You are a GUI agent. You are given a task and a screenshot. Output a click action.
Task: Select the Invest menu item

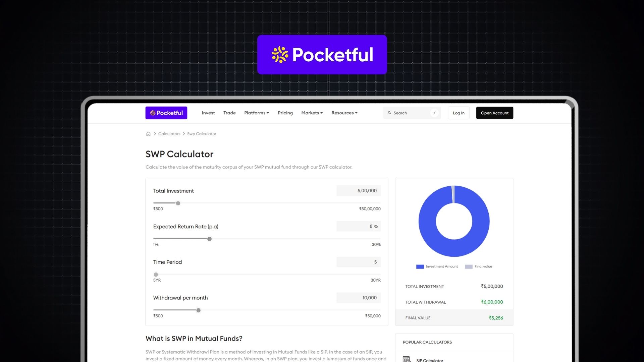[208, 113]
